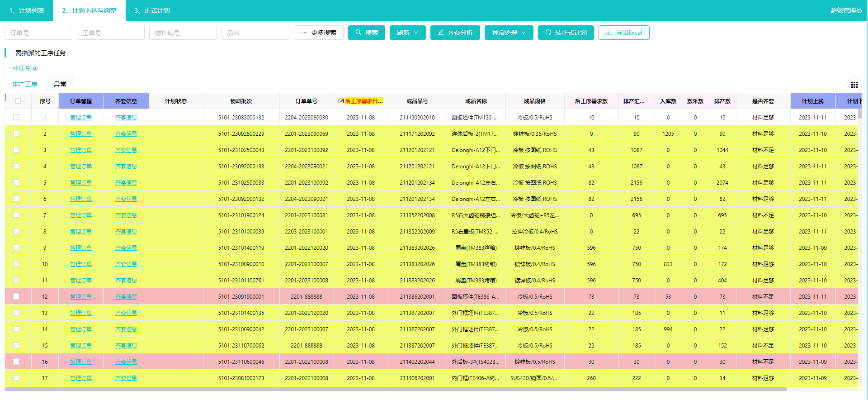This screenshot has height=400, width=868.
Task: Click the edit pencil icon on 齐套分析
Action: point(441,33)
